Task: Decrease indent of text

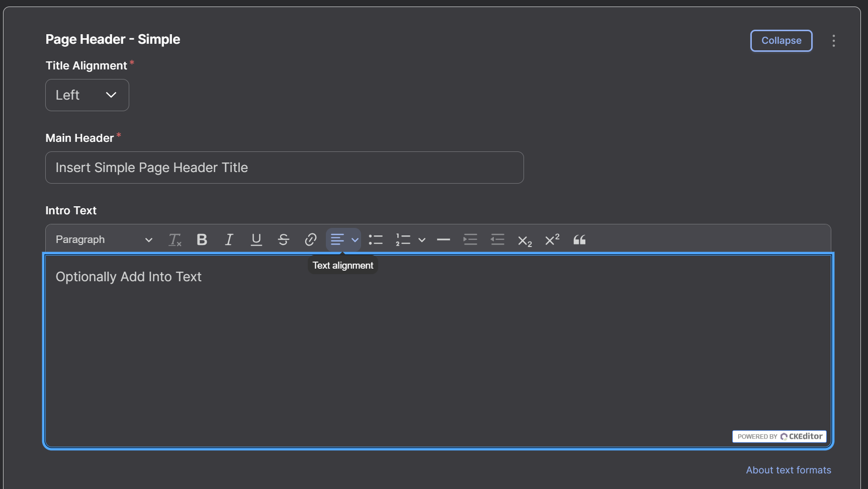Action: tap(497, 240)
